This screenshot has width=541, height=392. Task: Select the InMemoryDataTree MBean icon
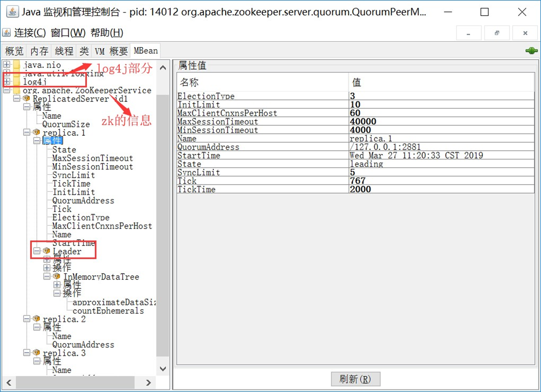56,276
